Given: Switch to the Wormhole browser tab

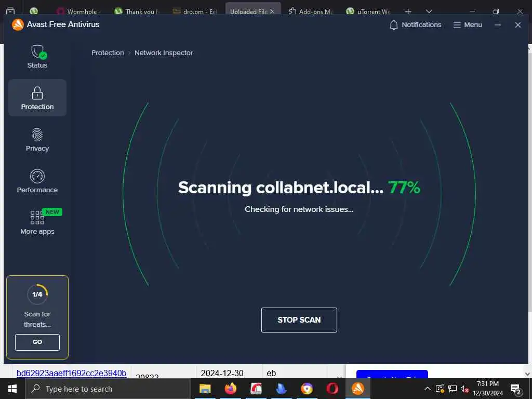Looking at the screenshot, I should (x=79, y=11).
